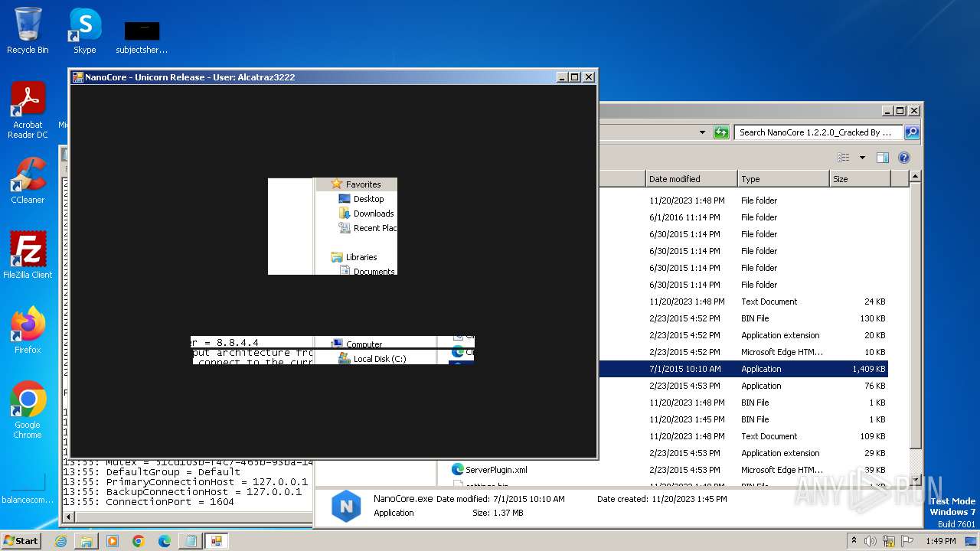Open the view options dropdown arrow
The image size is (980, 551).
point(862,158)
